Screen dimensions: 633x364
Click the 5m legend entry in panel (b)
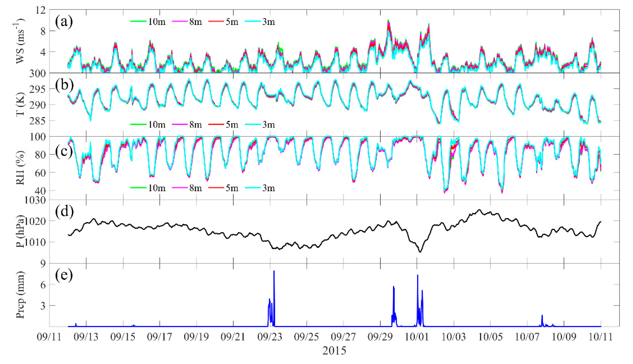coord(223,125)
